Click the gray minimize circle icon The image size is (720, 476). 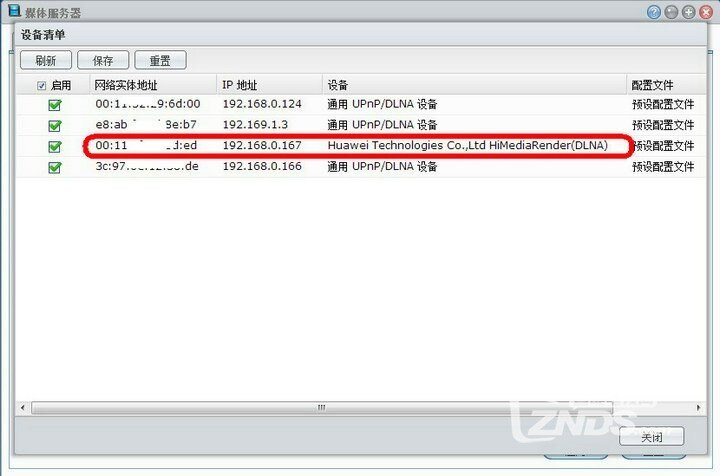tap(671, 12)
